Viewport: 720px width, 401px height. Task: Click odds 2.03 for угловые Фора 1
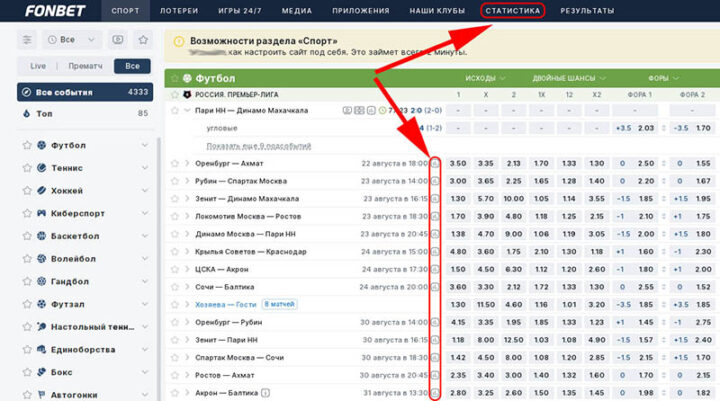646,128
